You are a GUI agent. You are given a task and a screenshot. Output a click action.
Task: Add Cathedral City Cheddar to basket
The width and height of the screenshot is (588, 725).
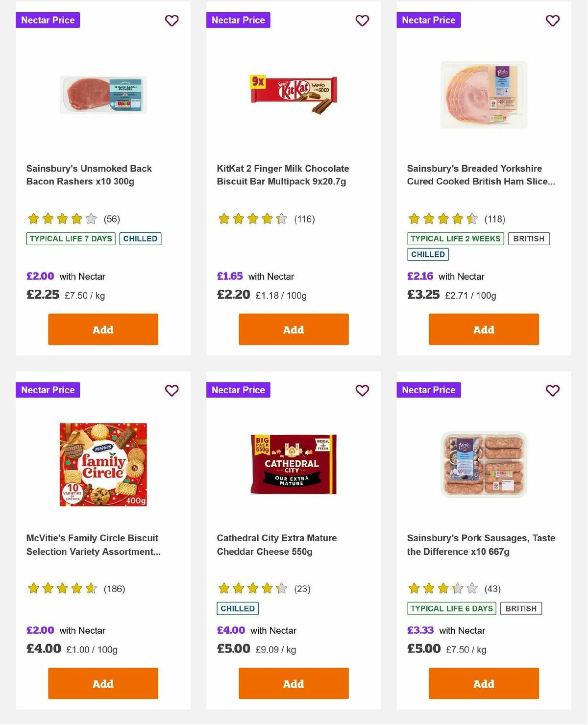click(x=293, y=683)
